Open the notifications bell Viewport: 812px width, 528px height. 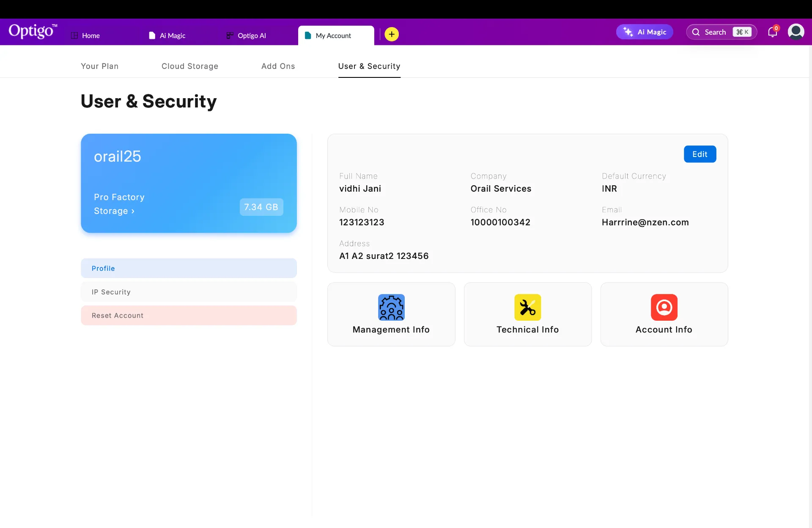pos(772,32)
